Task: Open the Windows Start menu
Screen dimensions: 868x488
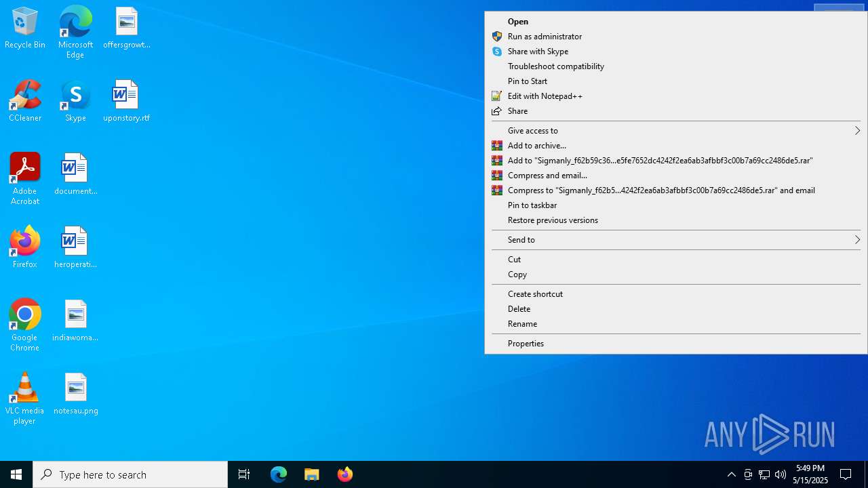Action: pyautogui.click(x=16, y=474)
